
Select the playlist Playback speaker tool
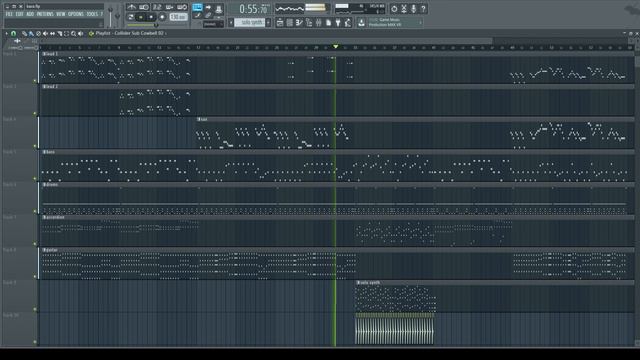tap(80, 33)
